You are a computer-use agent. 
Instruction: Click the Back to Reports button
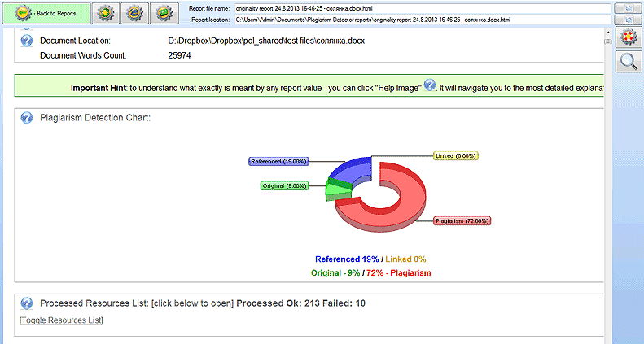[46, 13]
